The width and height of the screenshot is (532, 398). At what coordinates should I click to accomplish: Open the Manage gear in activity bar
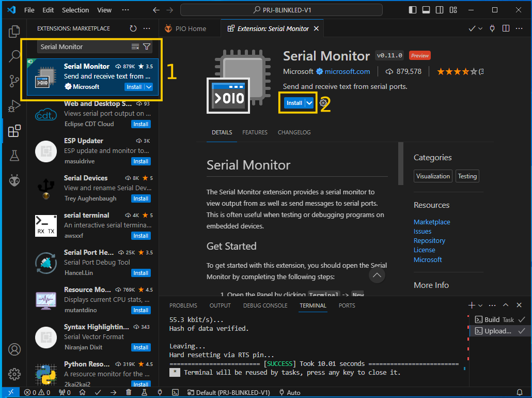[14, 374]
